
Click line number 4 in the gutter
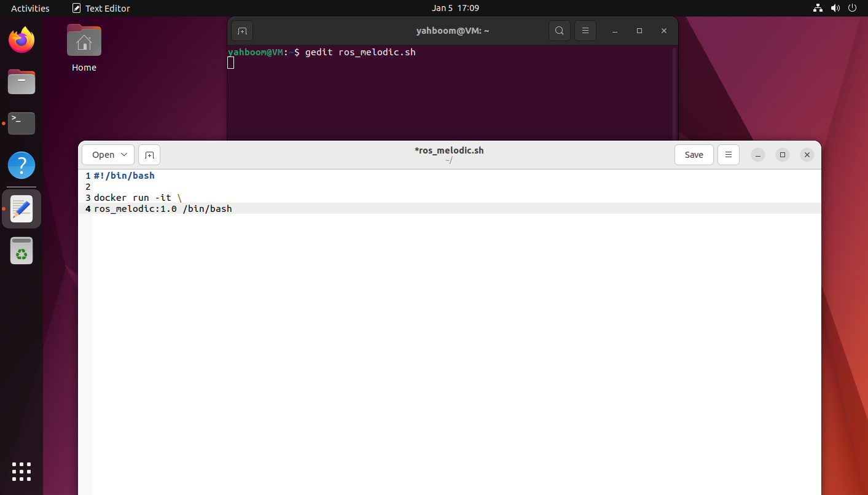88,209
